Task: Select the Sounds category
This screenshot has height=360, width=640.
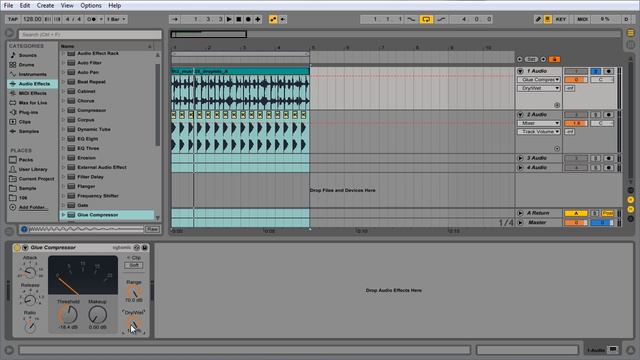Action: tap(28, 55)
